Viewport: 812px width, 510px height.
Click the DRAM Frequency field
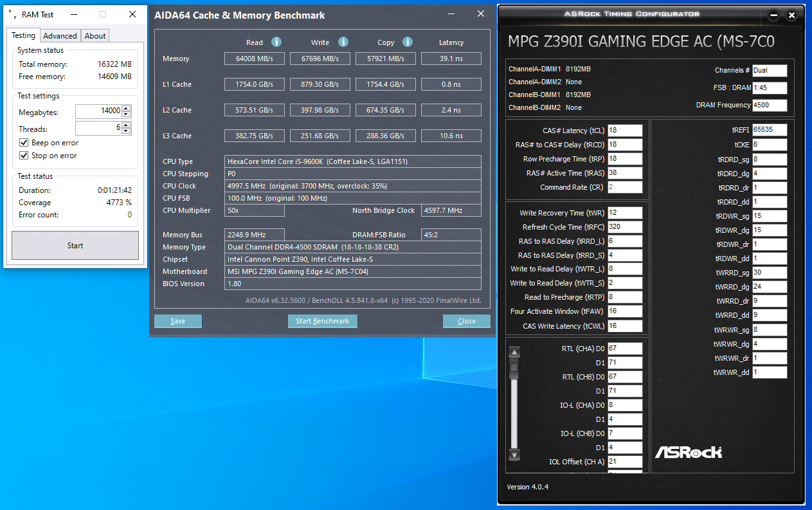pyautogui.click(x=770, y=105)
